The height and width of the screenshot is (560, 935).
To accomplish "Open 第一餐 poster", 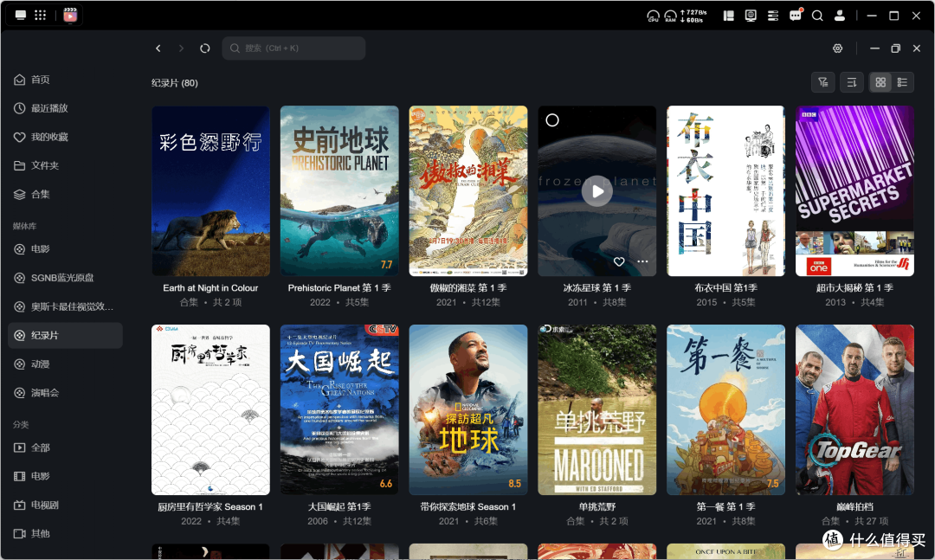I will point(725,409).
